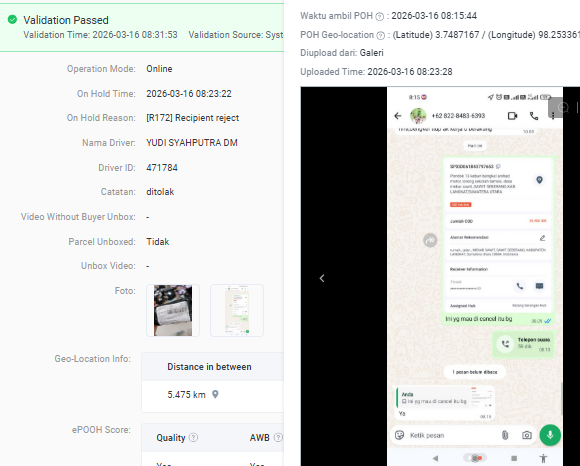Tap the voice call icon in chat header

(534, 116)
